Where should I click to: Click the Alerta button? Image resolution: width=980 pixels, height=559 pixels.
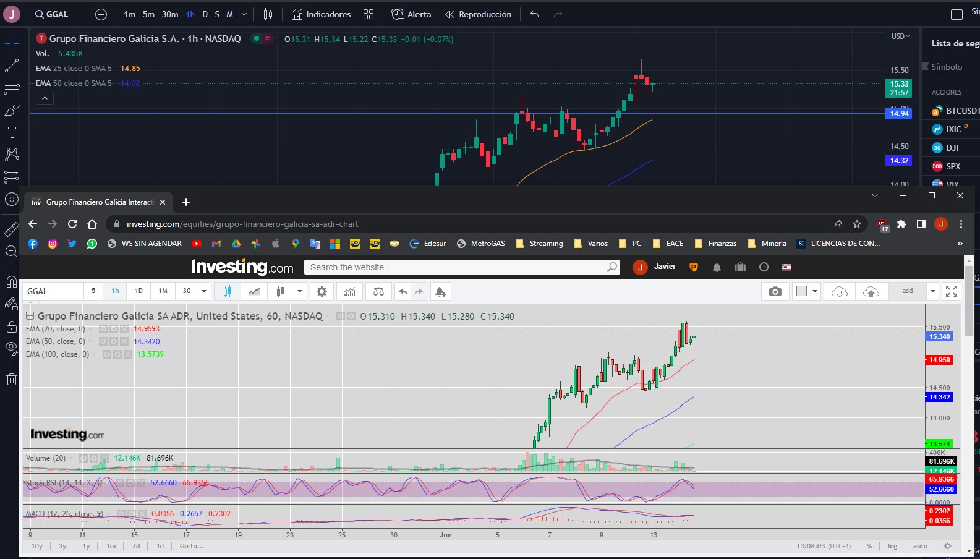tap(412, 14)
